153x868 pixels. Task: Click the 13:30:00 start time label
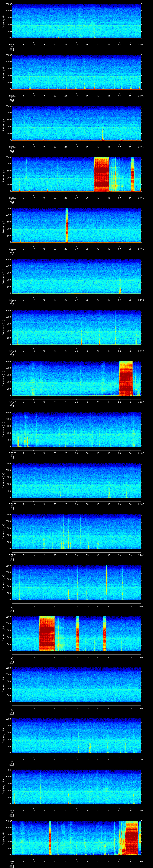(12, 453)
